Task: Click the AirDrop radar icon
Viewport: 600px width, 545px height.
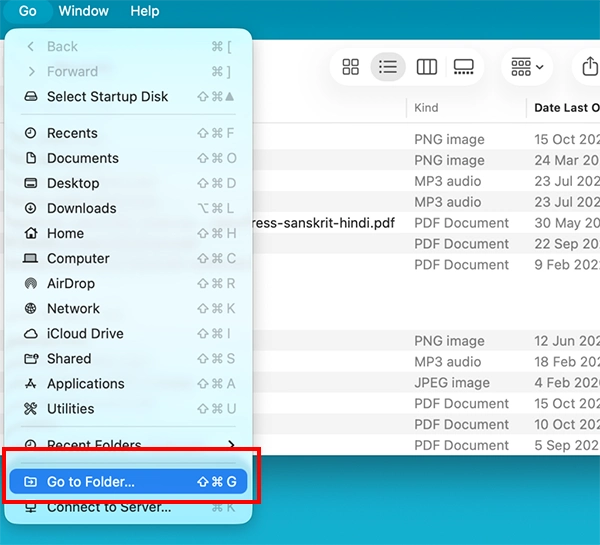Action: [x=31, y=284]
